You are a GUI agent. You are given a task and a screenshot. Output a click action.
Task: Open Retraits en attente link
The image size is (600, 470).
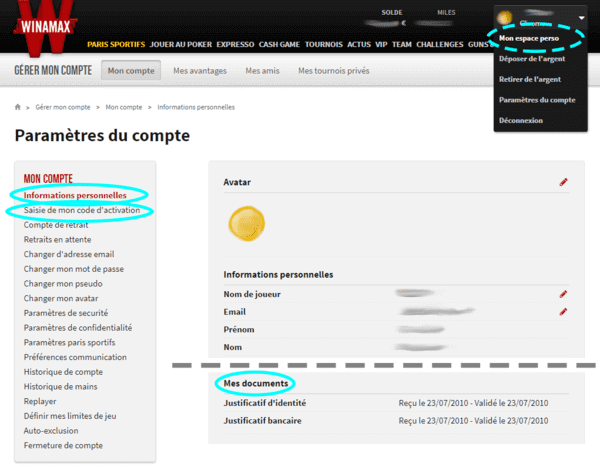coord(57,240)
